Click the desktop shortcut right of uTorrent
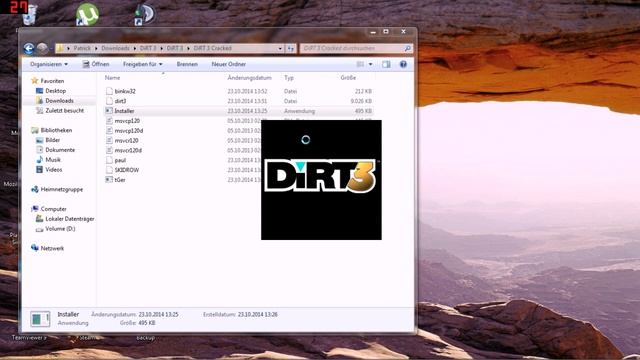Screen dimensions: 640x360 145,14
